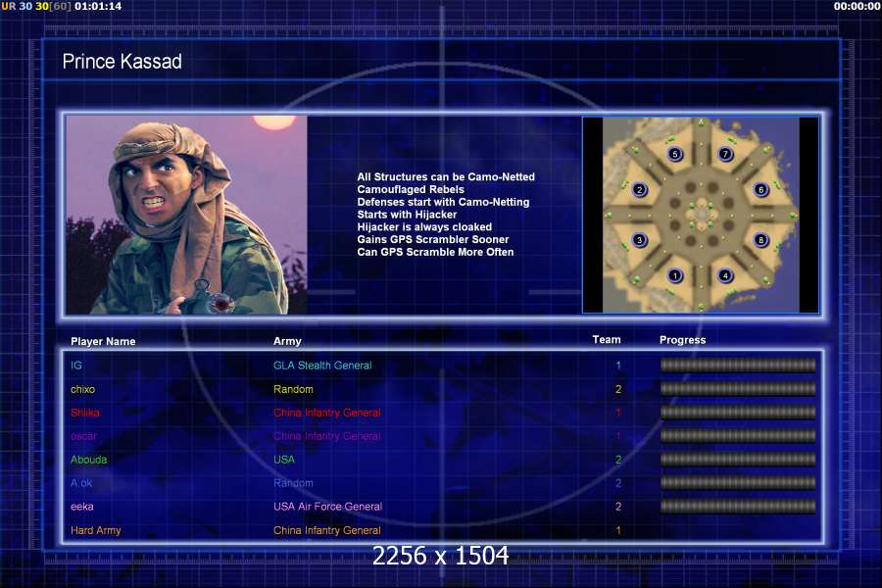The width and height of the screenshot is (882, 588).
Task: Click chixo's Random army entry
Action: pyautogui.click(x=293, y=389)
